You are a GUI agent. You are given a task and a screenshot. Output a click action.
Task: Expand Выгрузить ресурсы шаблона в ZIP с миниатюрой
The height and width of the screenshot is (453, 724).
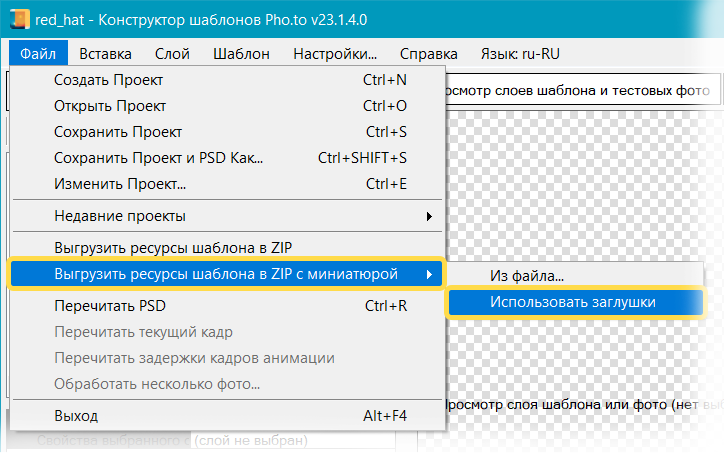coord(225,273)
